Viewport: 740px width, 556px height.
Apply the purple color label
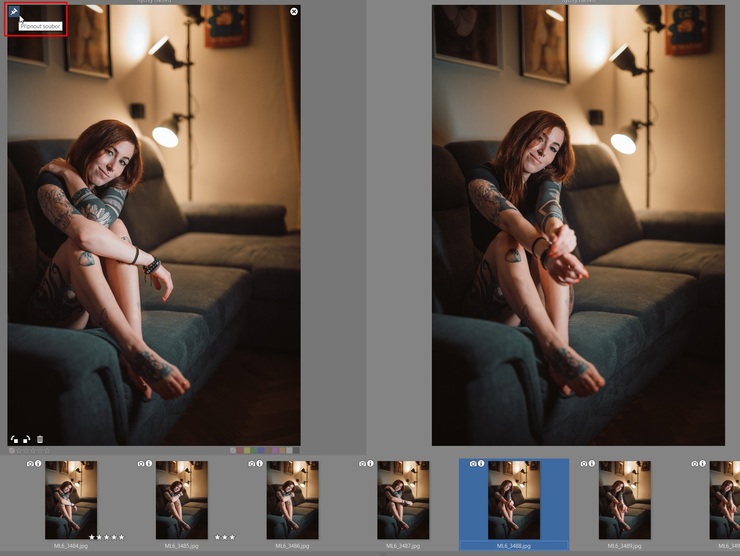tap(275, 450)
